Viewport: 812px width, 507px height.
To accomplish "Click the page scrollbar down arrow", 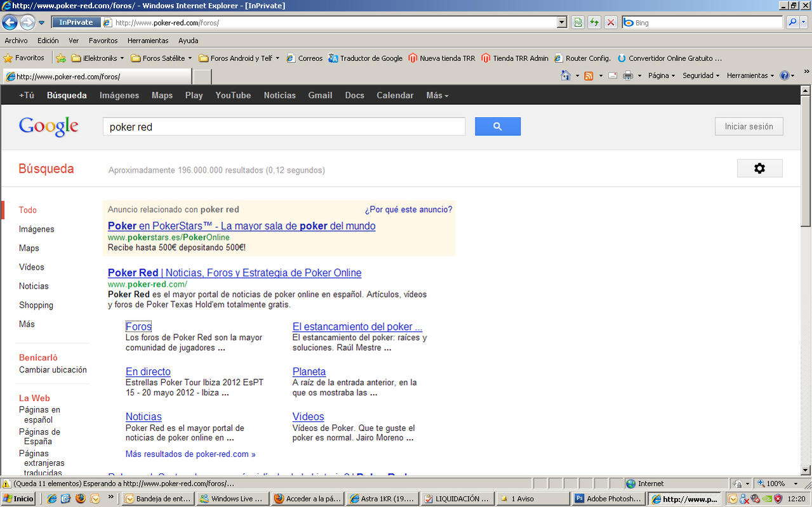I will click(806, 470).
